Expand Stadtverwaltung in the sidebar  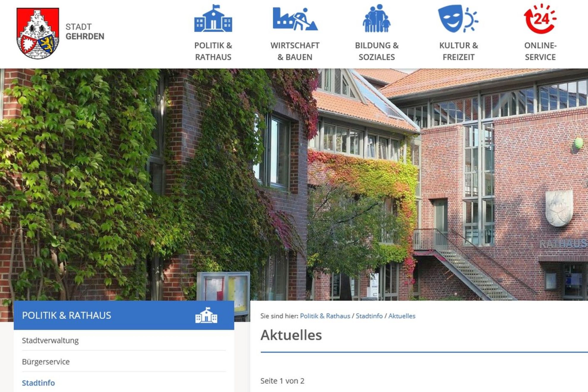(x=124, y=340)
